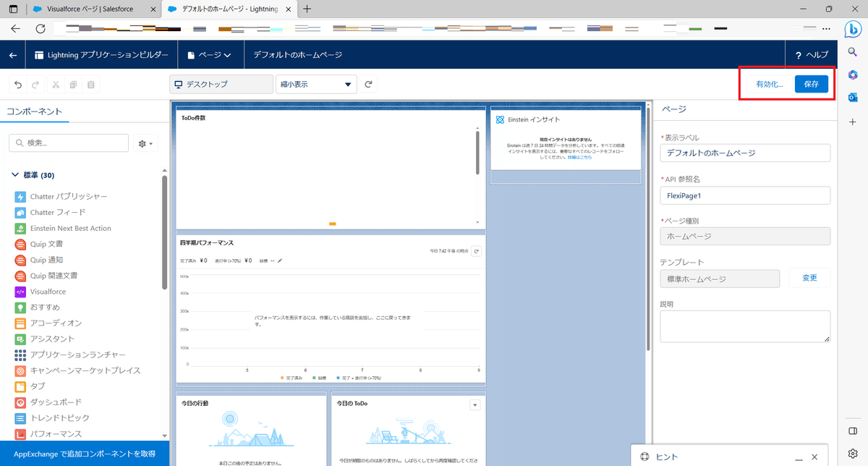Click the back arrow in the builder header
The width and height of the screenshot is (868, 466).
(12, 55)
